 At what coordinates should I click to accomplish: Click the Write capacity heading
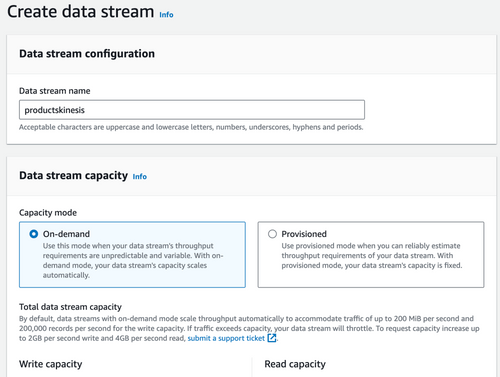click(x=51, y=364)
